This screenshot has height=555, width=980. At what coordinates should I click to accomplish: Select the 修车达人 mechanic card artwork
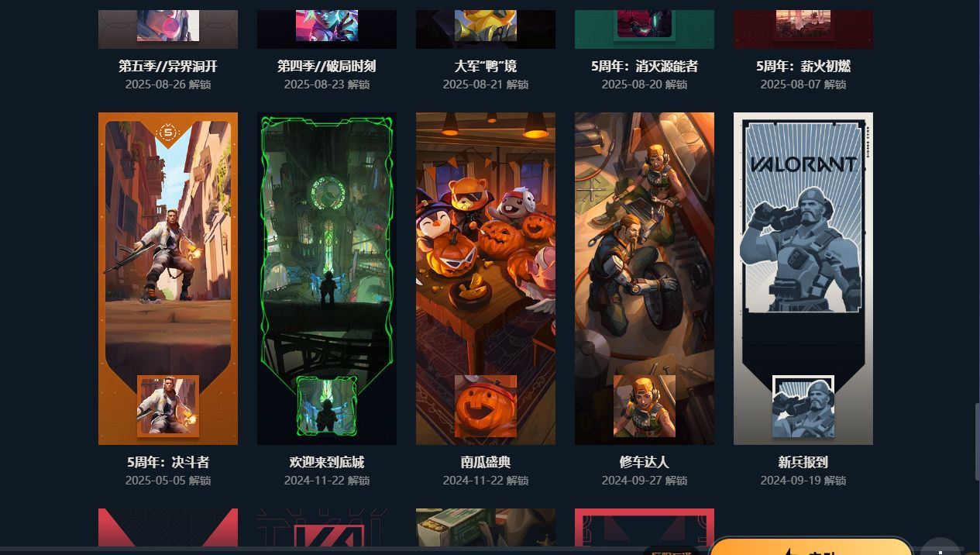(x=645, y=278)
